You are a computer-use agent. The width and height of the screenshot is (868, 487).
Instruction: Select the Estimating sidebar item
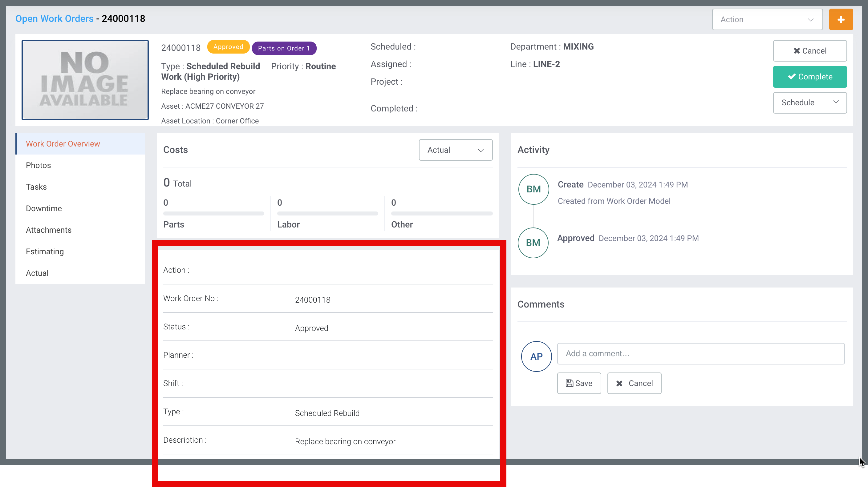point(45,252)
